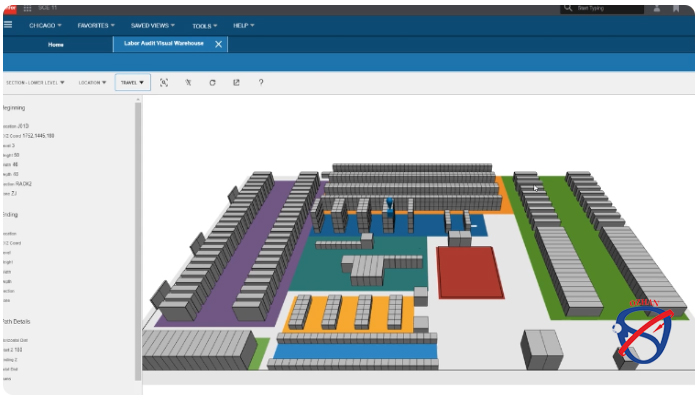The image size is (700, 400).
Task: Open the hamburger navigation menu
Action: 8,25
